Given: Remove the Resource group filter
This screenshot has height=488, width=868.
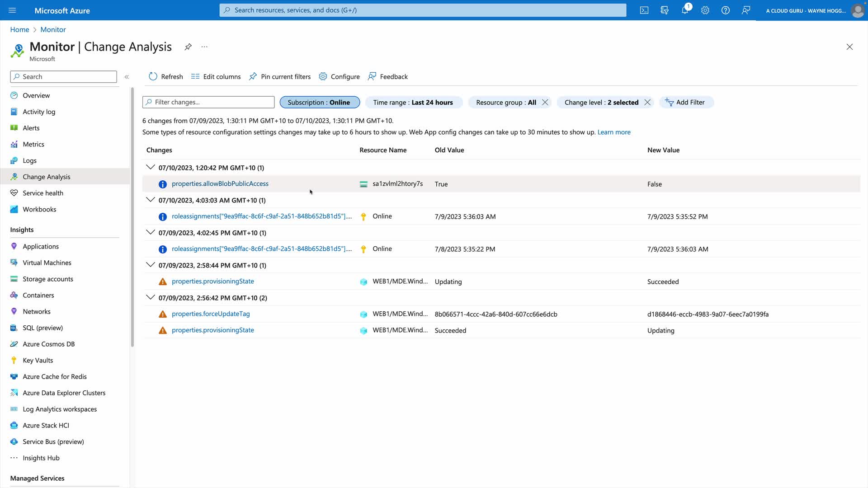Looking at the screenshot, I should [545, 103].
